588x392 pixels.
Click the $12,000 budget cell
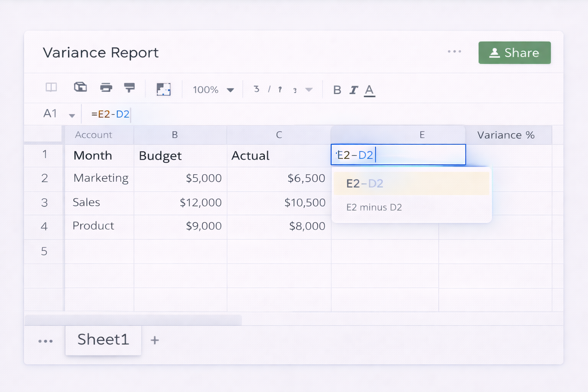point(180,203)
